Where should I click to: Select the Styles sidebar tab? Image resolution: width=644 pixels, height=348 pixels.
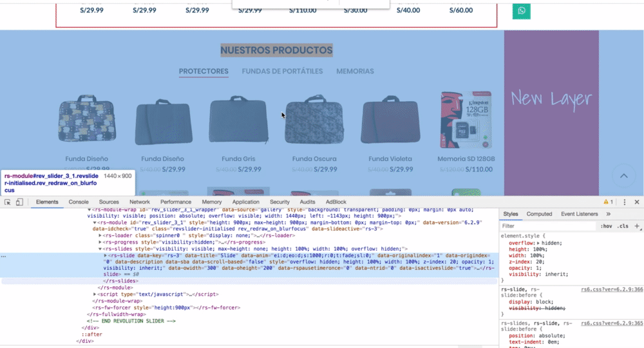(x=511, y=214)
